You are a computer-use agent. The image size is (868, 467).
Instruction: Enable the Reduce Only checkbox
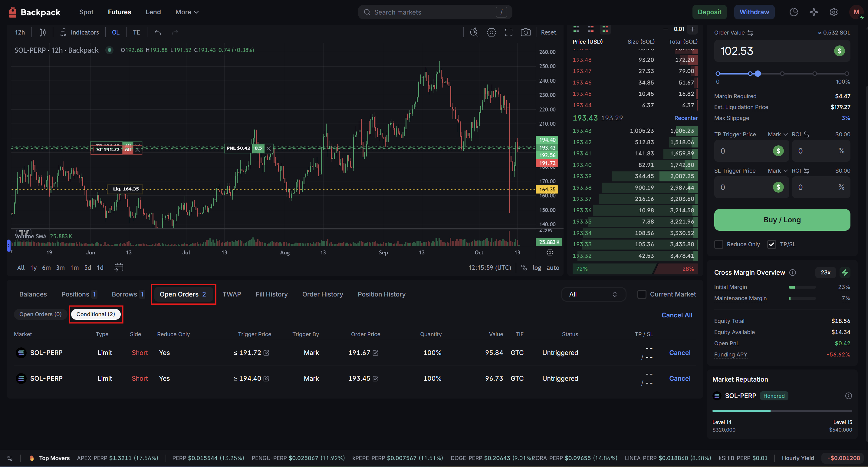pos(719,244)
